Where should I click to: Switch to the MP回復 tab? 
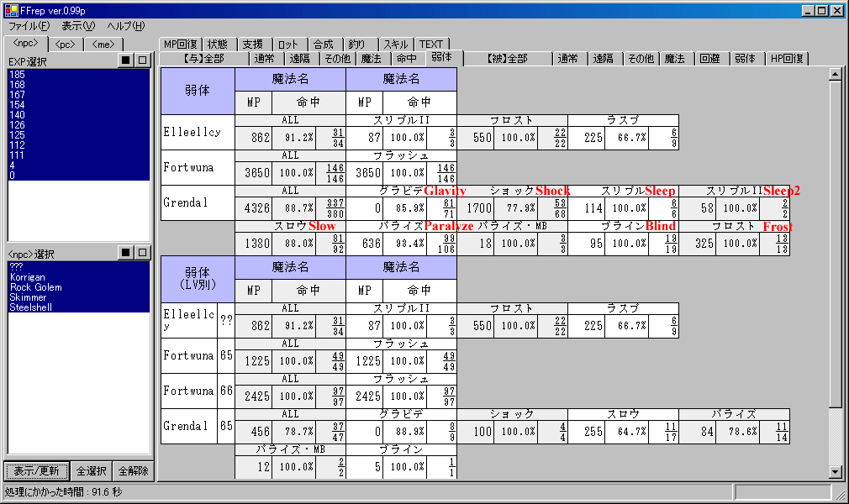(x=181, y=45)
